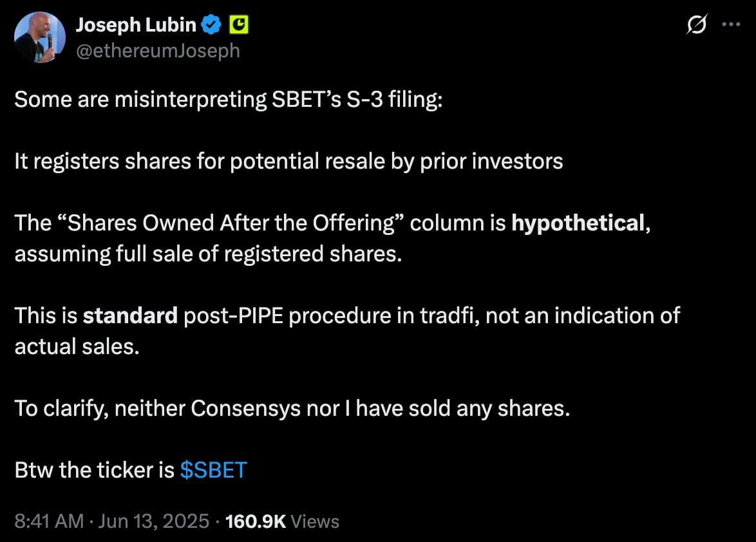This screenshot has width=756, height=542.
Task: Click the quoted Shares Owned After the Offering phrase
Action: click(233, 223)
